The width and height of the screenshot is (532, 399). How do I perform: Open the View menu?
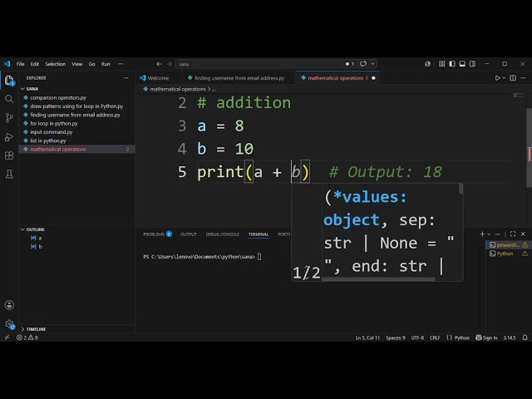pyautogui.click(x=77, y=64)
